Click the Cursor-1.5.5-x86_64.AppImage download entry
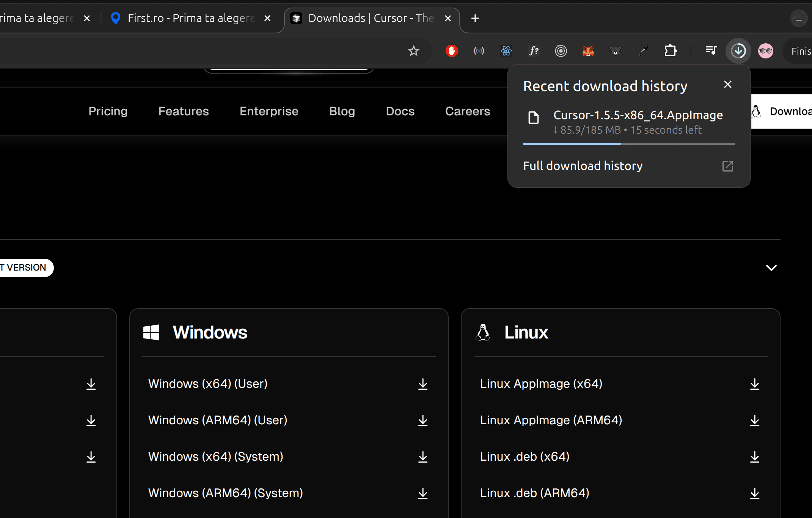Screen dimensions: 812x518 pos(628,122)
